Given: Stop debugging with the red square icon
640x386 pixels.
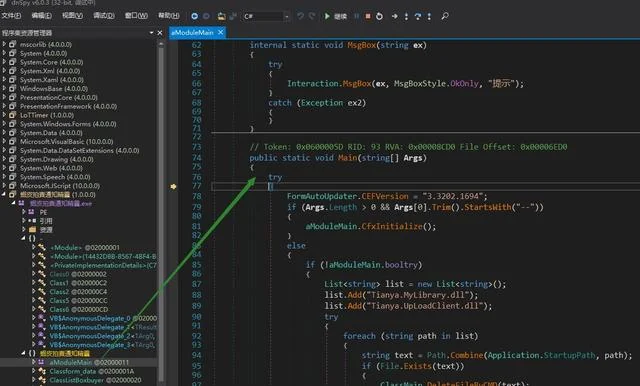Looking at the screenshot, I should coord(368,16).
